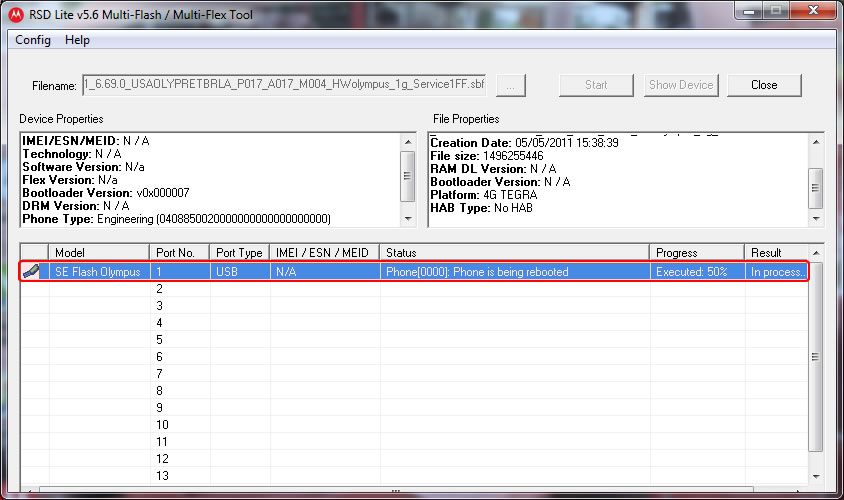Screen dimensions: 844x500
Task: Click the Progress column header
Action: [697, 252]
